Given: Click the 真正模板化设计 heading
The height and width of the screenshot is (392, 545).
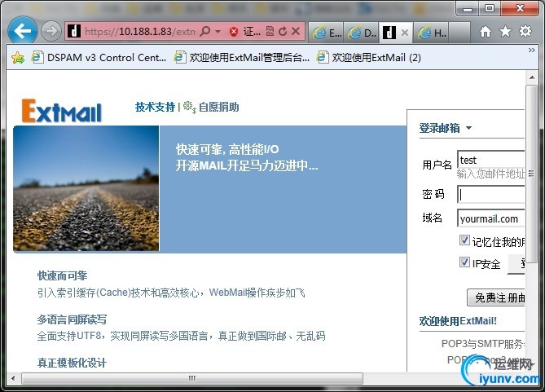Looking at the screenshot, I should (x=72, y=363).
